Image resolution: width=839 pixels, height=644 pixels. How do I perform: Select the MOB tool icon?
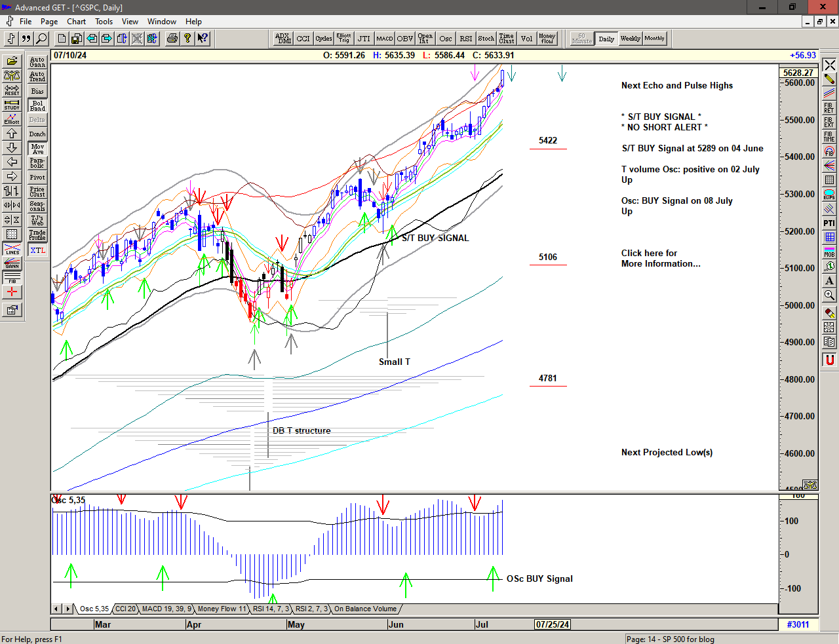829,252
